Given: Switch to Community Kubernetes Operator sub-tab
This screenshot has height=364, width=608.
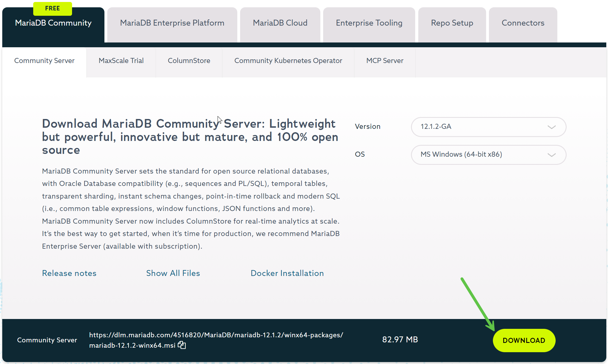Looking at the screenshot, I should click(288, 61).
